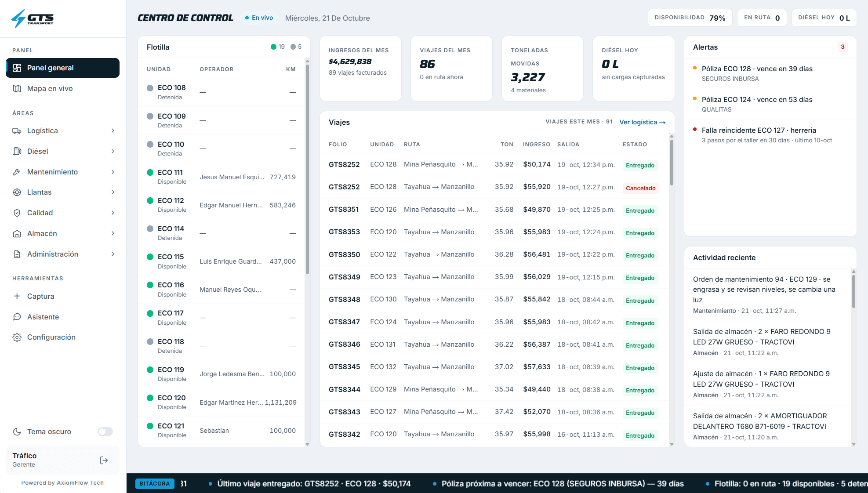
Task: Open the Panel general dashboard icon
Action: [x=17, y=68]
